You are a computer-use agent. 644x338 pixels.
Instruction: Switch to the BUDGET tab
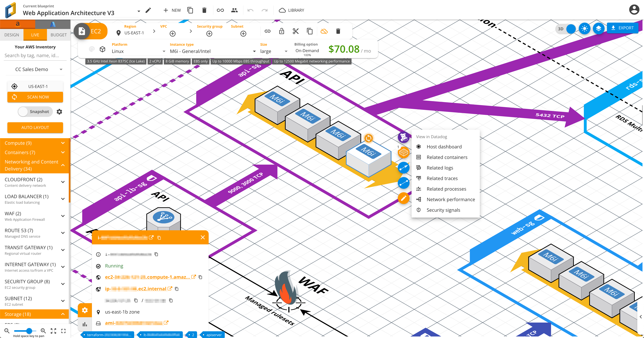[58, 35]
